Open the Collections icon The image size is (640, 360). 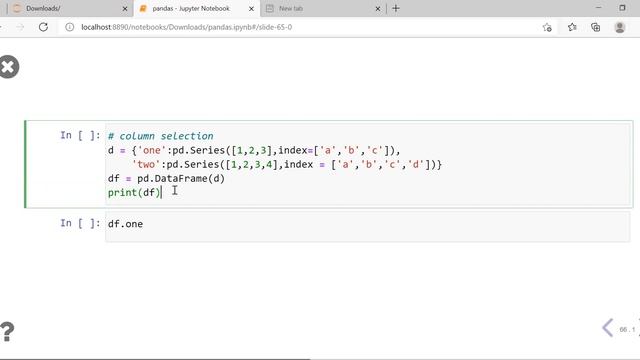(596, 27)
